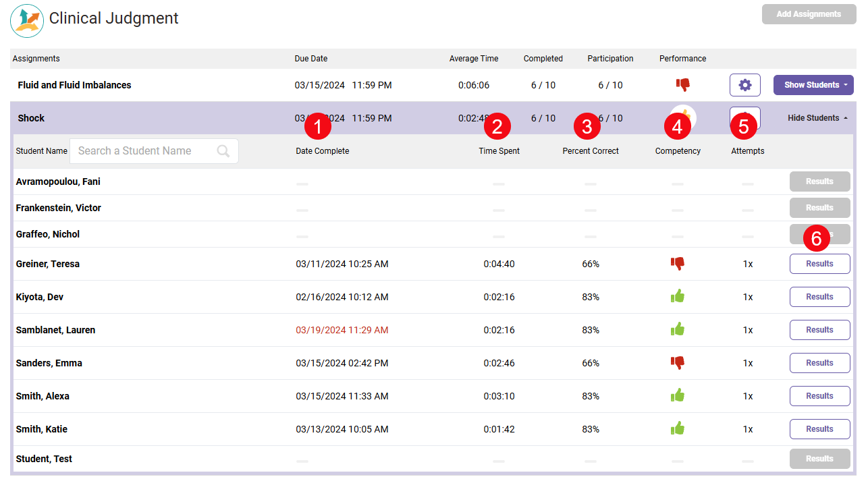Click the thumbs-down performance icon for Fluid and Fluid Imbalances
This screenshot has height=477, width=868.
pos(682,84)
